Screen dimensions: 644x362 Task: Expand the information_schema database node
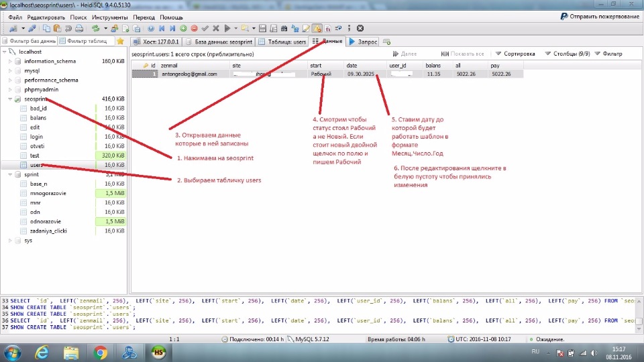click(10, 61)
